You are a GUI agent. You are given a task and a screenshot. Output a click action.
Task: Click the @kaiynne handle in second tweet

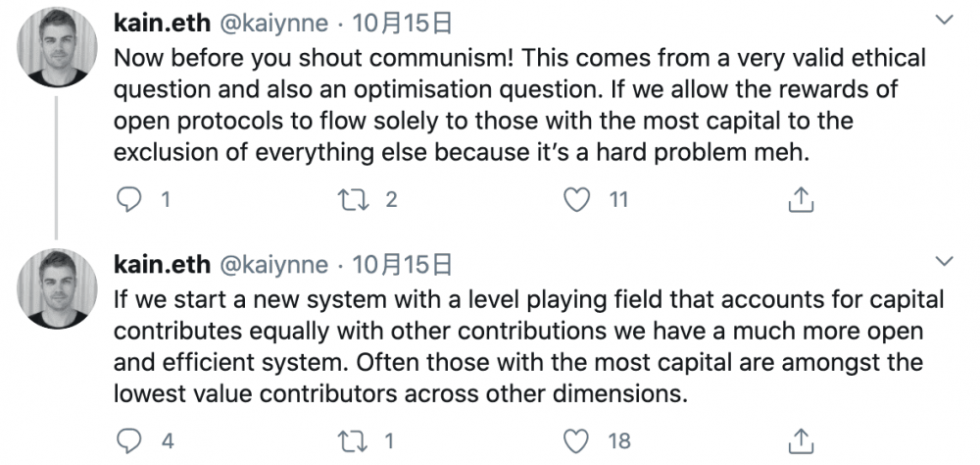click(x=273, y=263)
